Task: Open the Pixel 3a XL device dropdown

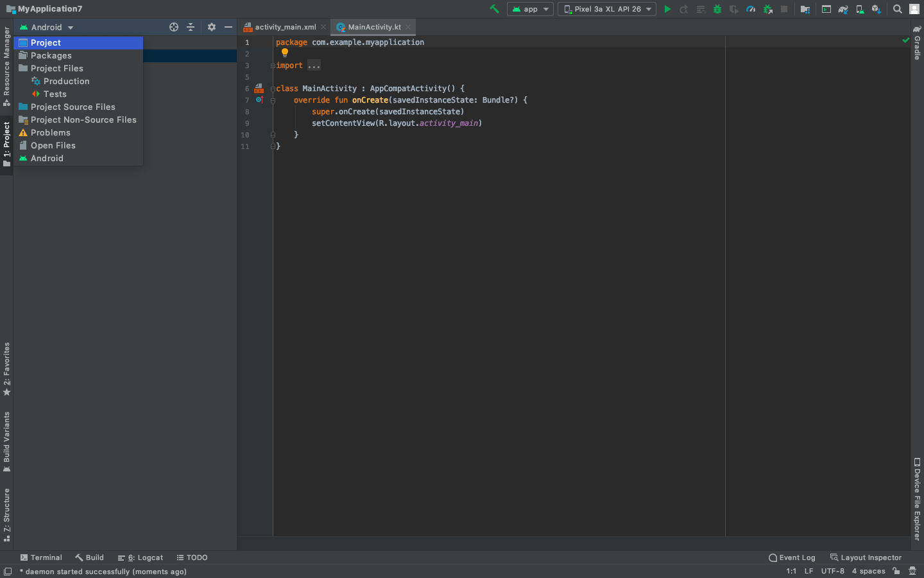Action: pyautogui.click(x=607, y=9)
